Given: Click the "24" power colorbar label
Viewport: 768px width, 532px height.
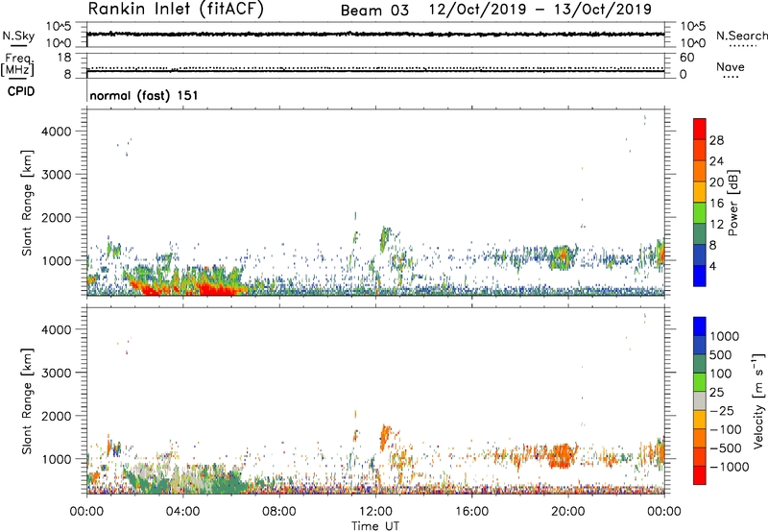Looking at the screenshot, I should click(x=716, y=161).
